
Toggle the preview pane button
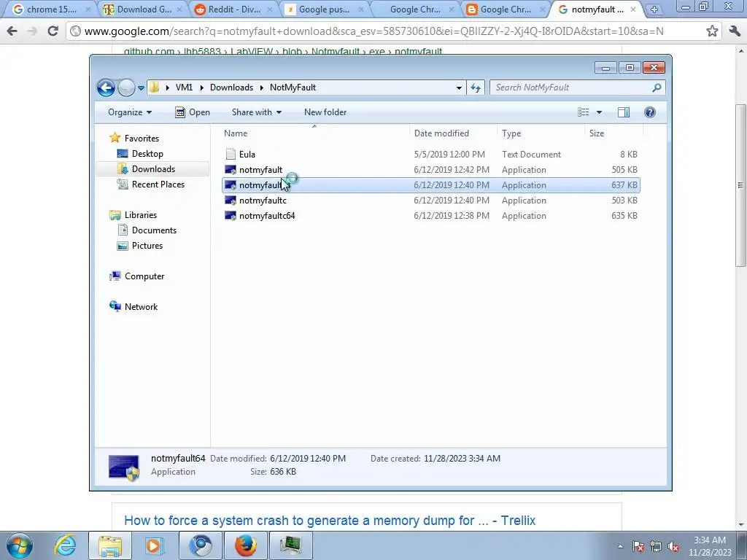point(624,112)
